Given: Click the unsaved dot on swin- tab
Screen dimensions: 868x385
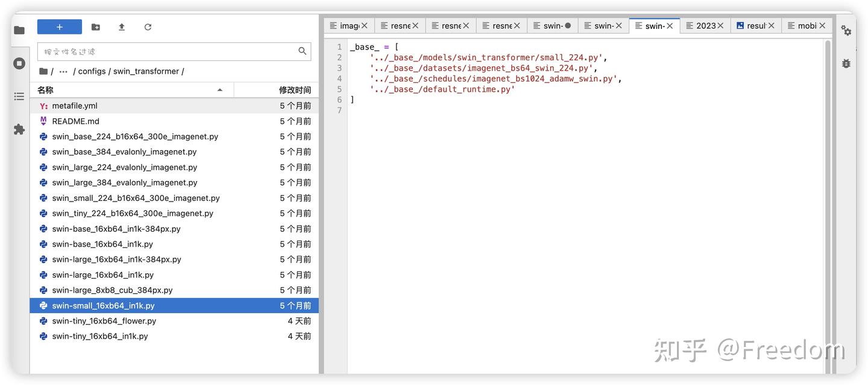Looking at the screenshot, I should pos(568,26).
